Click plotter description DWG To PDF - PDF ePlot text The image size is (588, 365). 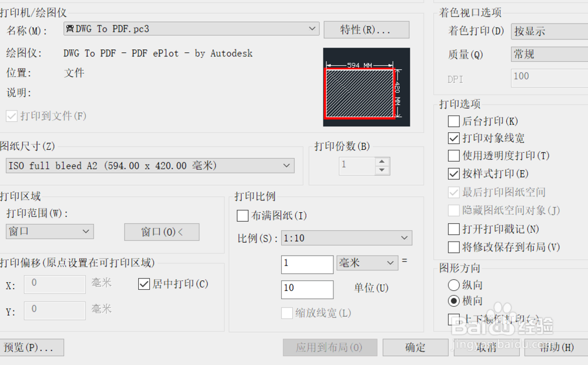[x=158, y=53]
